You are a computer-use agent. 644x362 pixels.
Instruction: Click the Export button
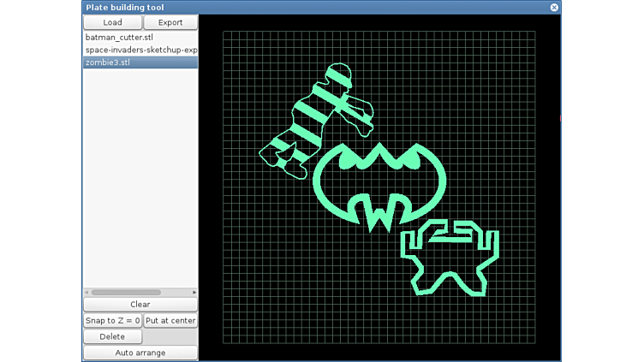[x=170, y=22]
